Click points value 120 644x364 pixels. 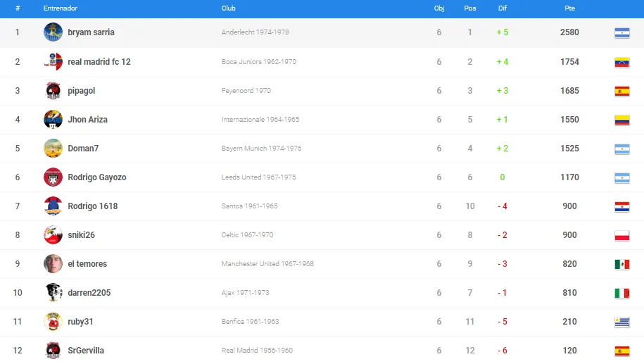click(569, 351)
